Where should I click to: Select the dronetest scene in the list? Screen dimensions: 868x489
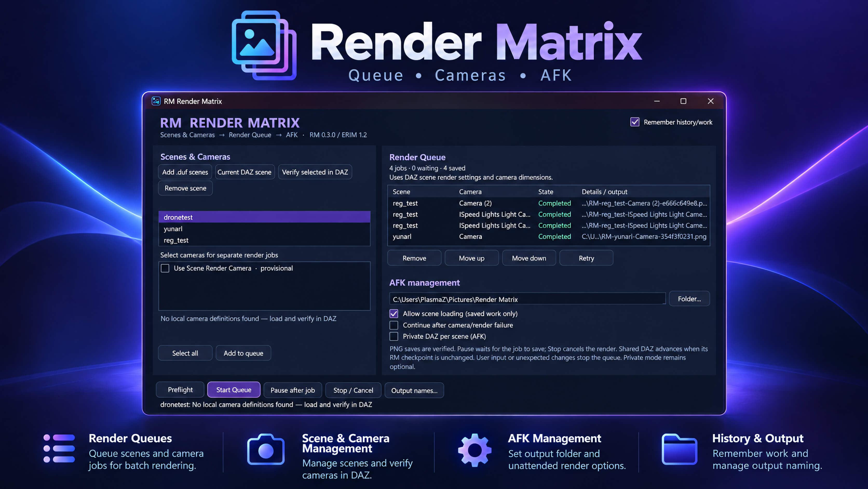(x=265, y=217)
